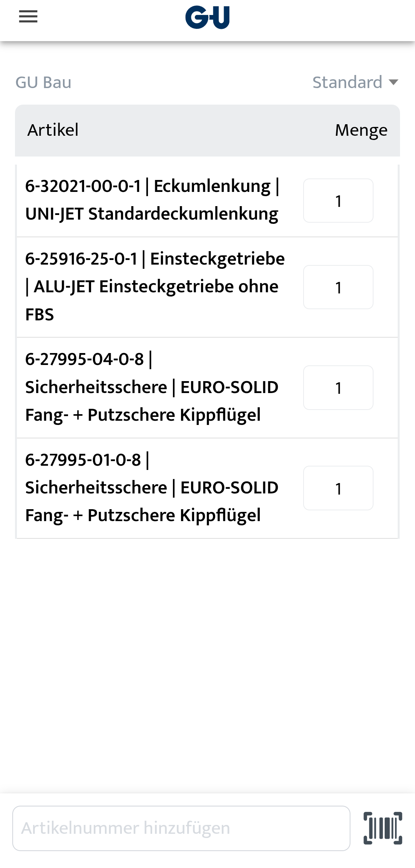Focus the Artikelnummer hinzufügen field
Image resolution: width=415 pixels, height=868 pixels.
[x=181, y=828]
